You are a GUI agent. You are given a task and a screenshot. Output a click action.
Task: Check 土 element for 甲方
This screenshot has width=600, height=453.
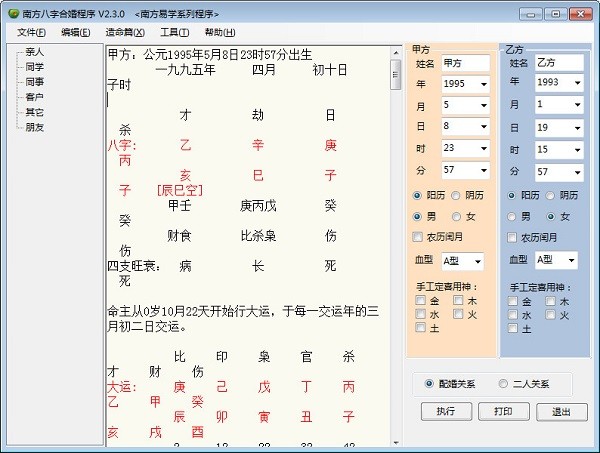click(x=421, y=328)
